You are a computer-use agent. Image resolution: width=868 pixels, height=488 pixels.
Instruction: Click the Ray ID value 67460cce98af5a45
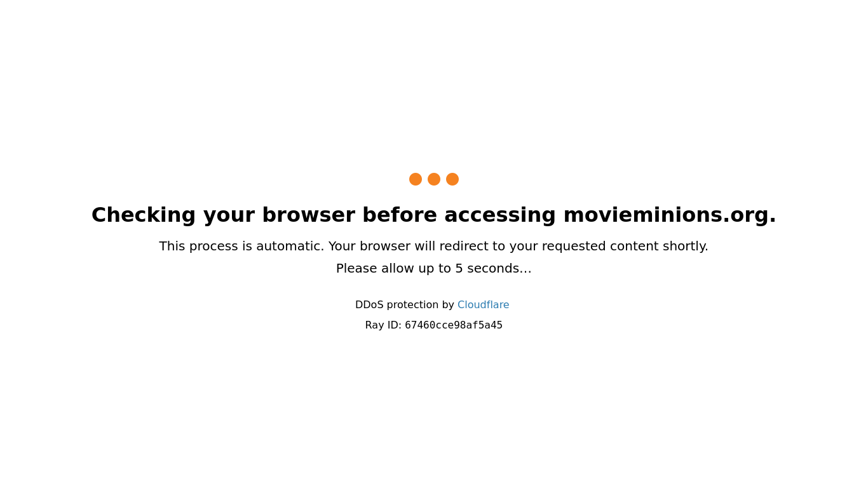tap(454, 325)
